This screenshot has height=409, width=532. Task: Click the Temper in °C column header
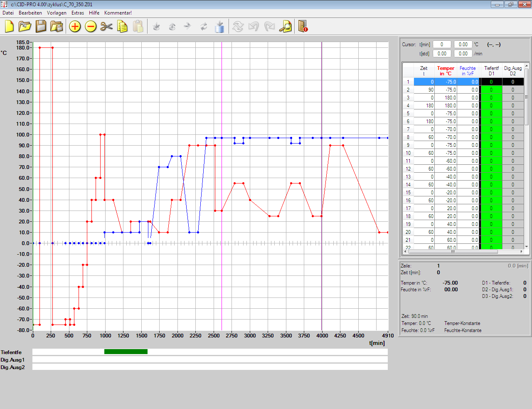click(x=446, y=71)
